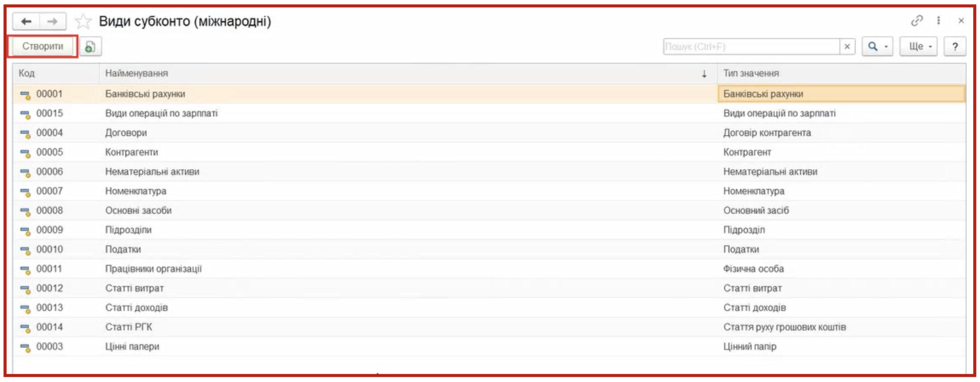Screen dimensions: 980x382
Task: Click the help question mark button
Action: (x=955, y=47)
